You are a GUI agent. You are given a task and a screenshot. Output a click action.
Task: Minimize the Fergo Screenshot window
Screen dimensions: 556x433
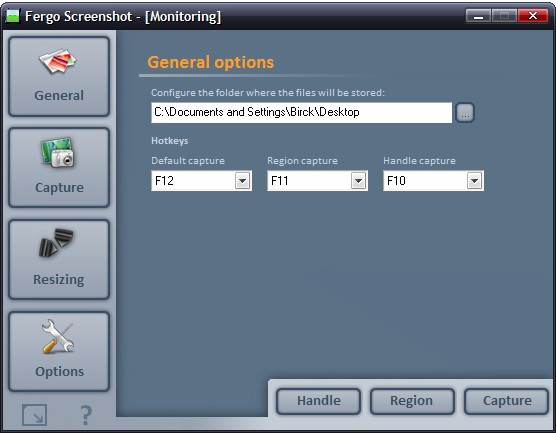tap(478, 16)
